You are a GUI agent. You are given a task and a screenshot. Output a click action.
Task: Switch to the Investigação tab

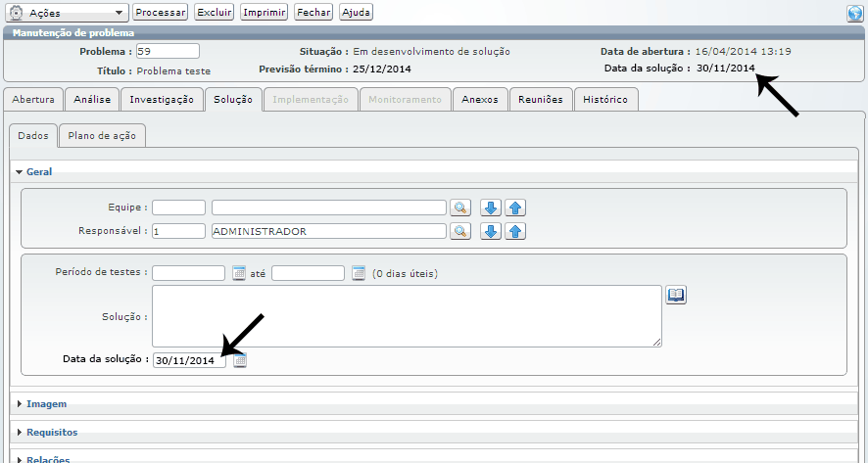pyautogui.click(x=163, y=99)
